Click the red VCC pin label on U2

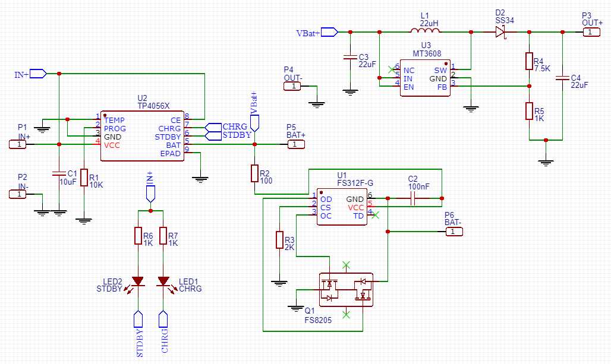click(112, 145)
